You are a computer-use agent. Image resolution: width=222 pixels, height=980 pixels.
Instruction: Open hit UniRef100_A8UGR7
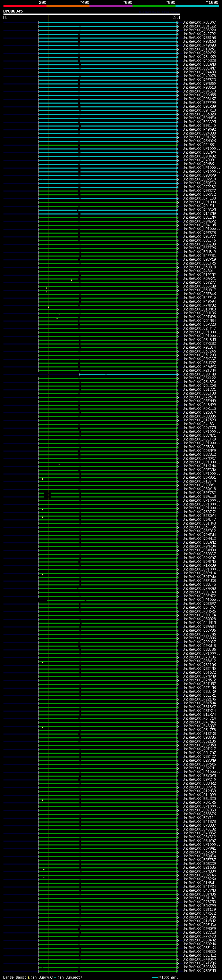point(199,363)
